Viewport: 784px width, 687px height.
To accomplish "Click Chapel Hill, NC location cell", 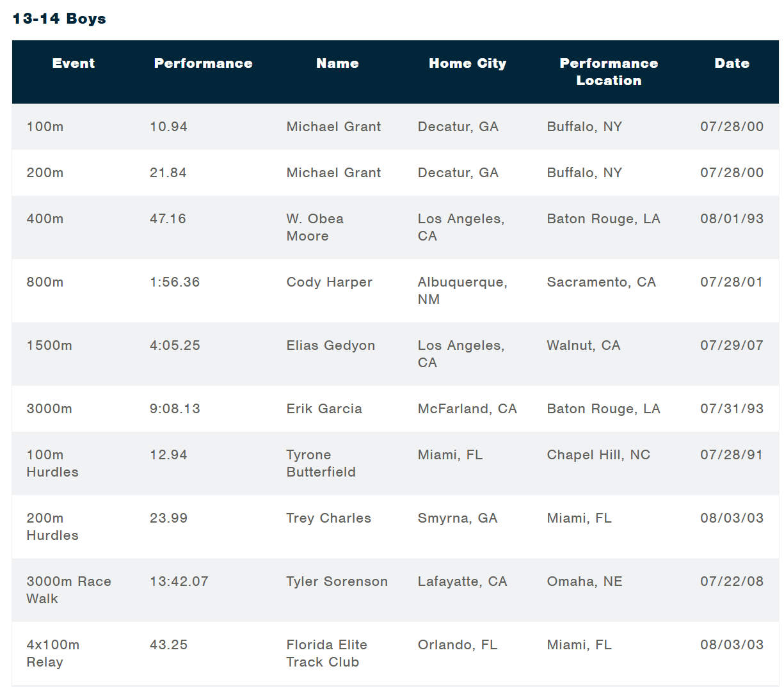I will pyautogui.click(x=598, y=455).
